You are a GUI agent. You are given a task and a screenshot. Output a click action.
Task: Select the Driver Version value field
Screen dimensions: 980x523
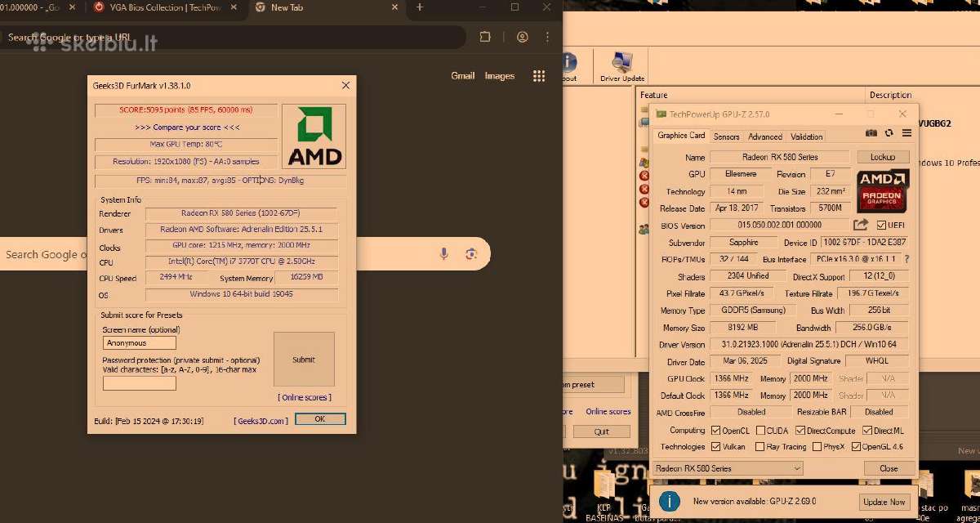pos(809,345)
